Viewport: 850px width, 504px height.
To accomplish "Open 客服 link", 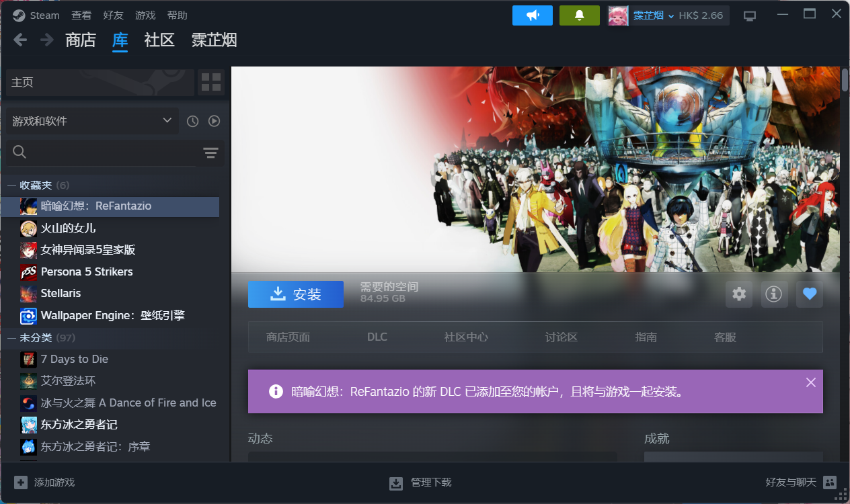I will pyautogui.click(x=725, y=337).
